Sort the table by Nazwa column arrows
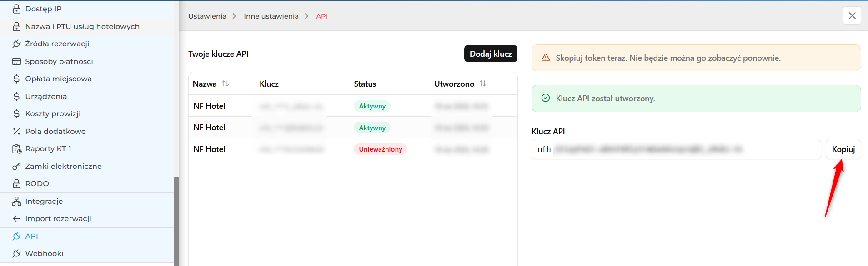Screen dimensions: 868x266 click(226, 84)
